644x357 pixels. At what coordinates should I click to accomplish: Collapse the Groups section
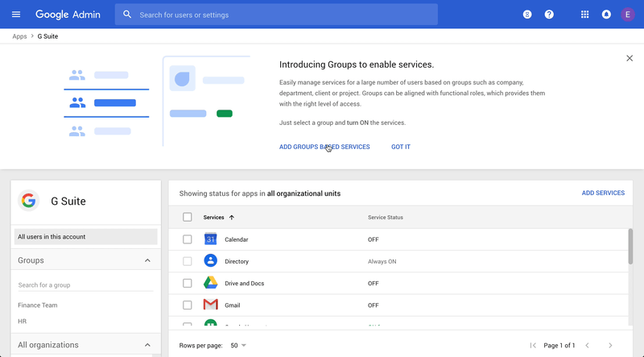point(147,260)
